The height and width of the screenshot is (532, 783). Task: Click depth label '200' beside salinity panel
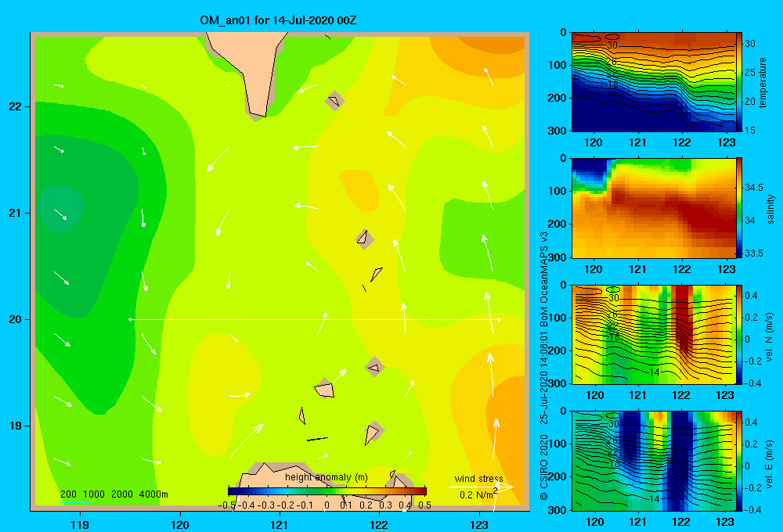tap(557, 224)
